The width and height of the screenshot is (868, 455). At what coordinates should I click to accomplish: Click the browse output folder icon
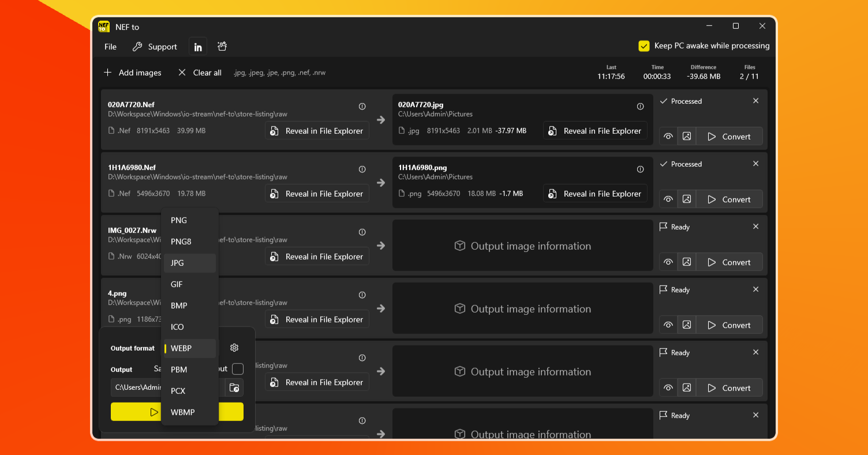point(234,388)
